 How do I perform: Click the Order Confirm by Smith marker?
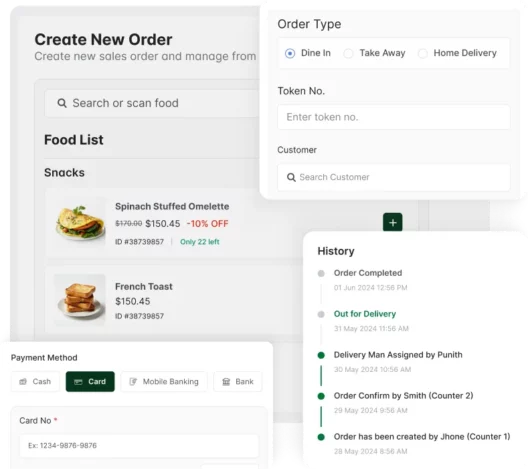click(x=321, y=396)
